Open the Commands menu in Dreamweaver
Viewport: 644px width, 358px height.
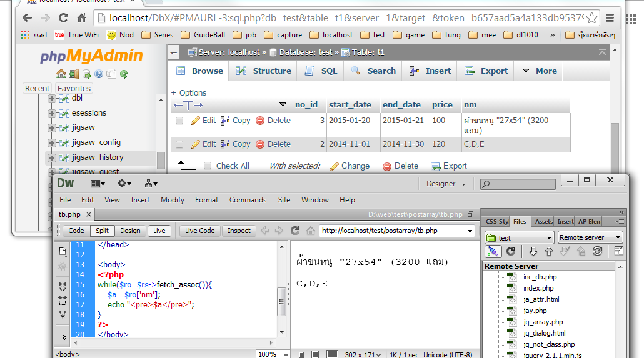248,200
